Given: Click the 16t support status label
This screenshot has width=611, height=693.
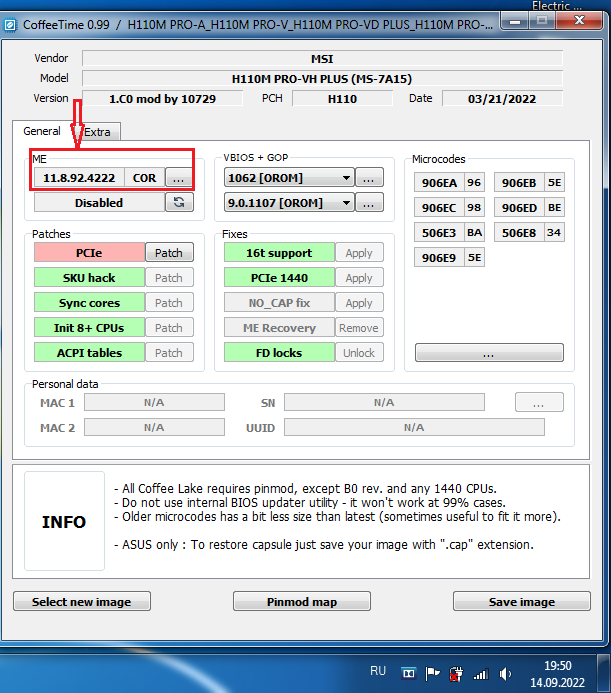Looking at the screenshot, I should pyautogui.click(x=279, y=253).
